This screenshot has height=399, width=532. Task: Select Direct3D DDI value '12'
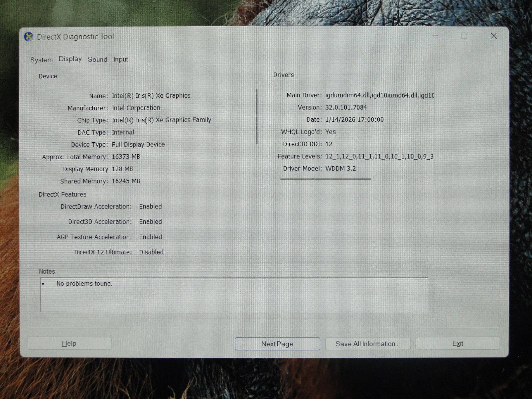tap(329, 144)
